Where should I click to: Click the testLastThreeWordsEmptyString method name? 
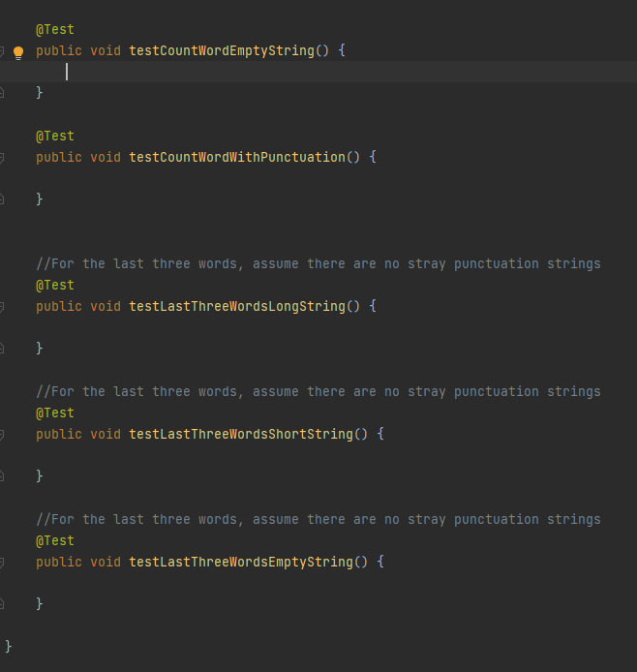point(241,562)
